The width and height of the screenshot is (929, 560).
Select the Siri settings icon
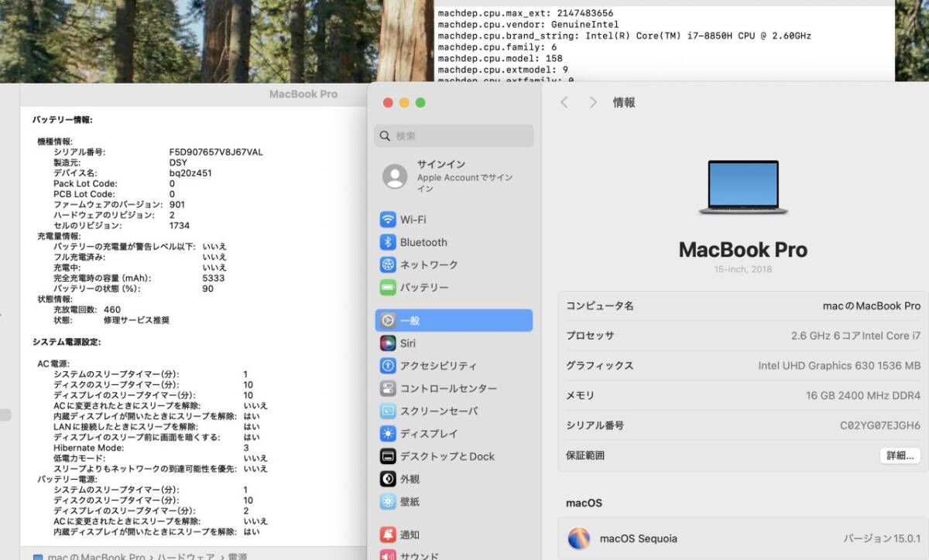411,343
